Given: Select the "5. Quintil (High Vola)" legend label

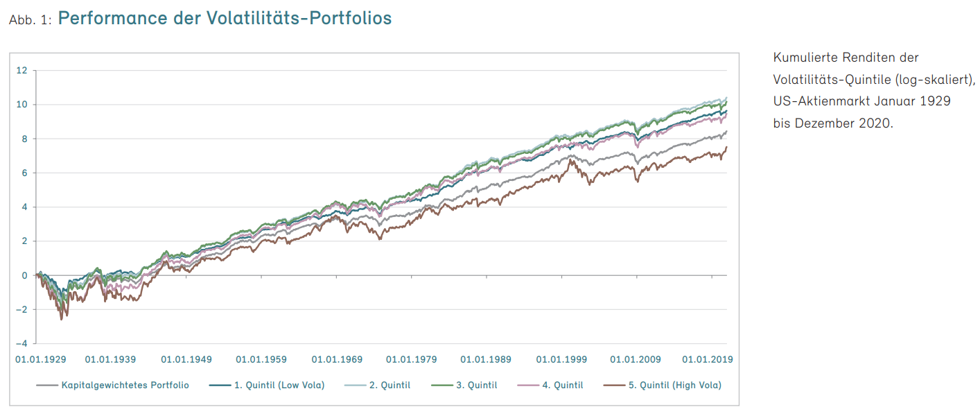Looking at the screenshot, I should [674, 385].
